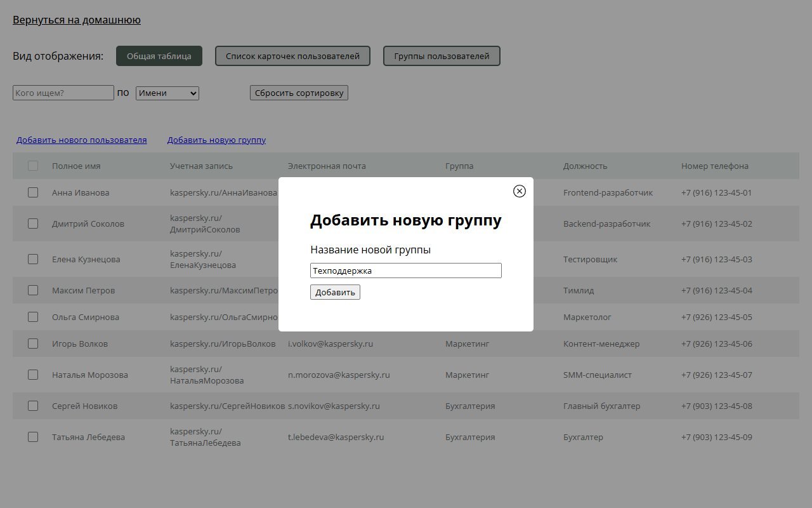Check the box for Наталья Морозова
The image size is (812, 508).
(x=33, y=375)
